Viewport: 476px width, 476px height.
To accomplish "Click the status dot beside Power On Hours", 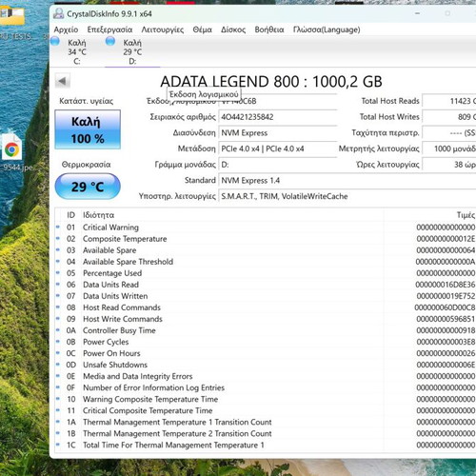I will coord(58,353).
